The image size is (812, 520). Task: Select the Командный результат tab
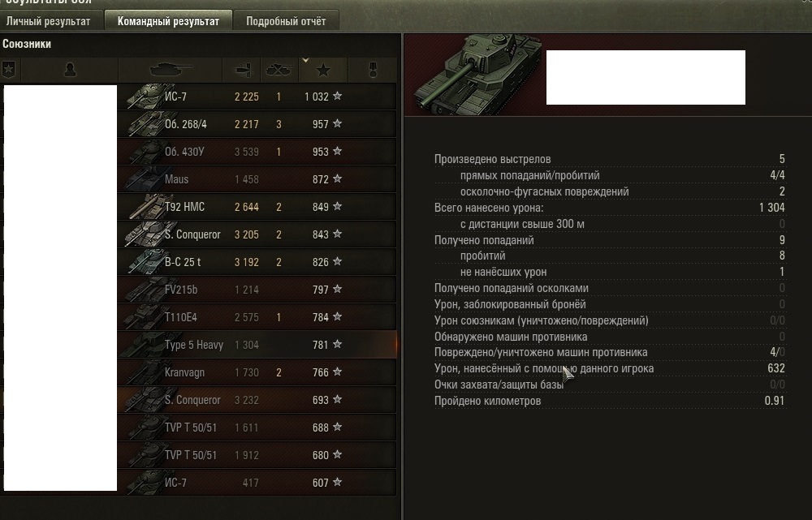(x=168, y=21)
